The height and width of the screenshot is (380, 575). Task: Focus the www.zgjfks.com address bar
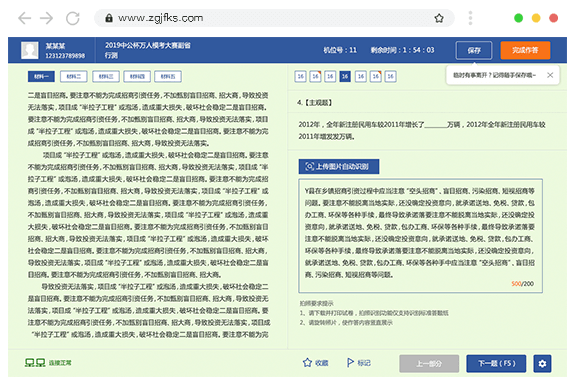274,18
